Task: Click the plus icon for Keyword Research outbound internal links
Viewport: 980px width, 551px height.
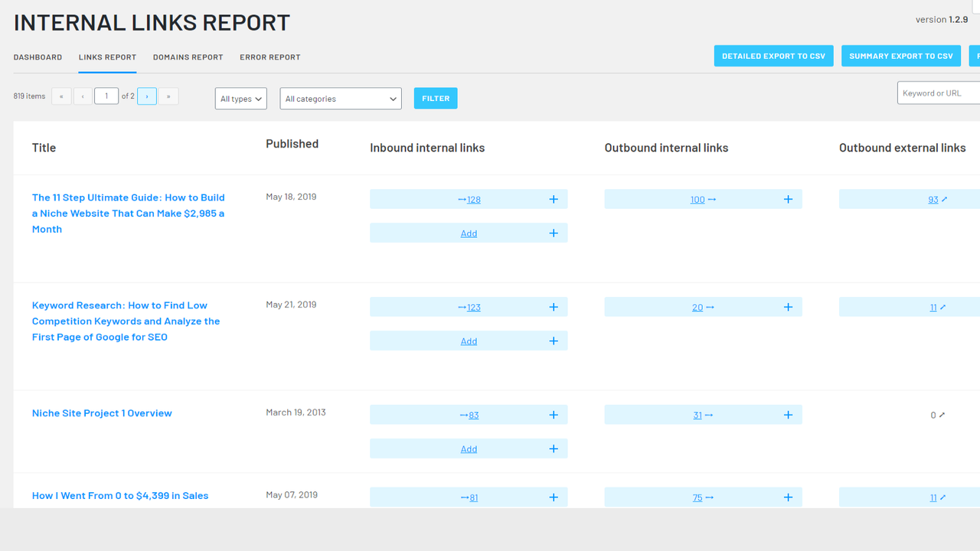Action: coord(788,307)
